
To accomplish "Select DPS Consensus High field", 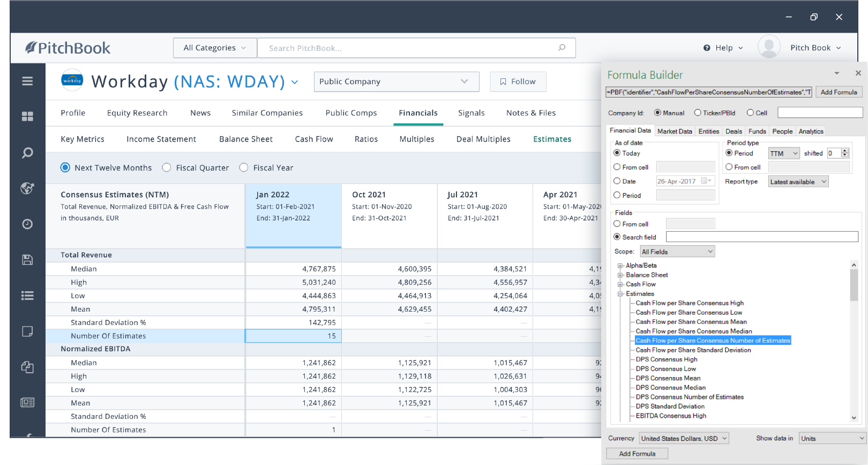I will pos(666,359).
